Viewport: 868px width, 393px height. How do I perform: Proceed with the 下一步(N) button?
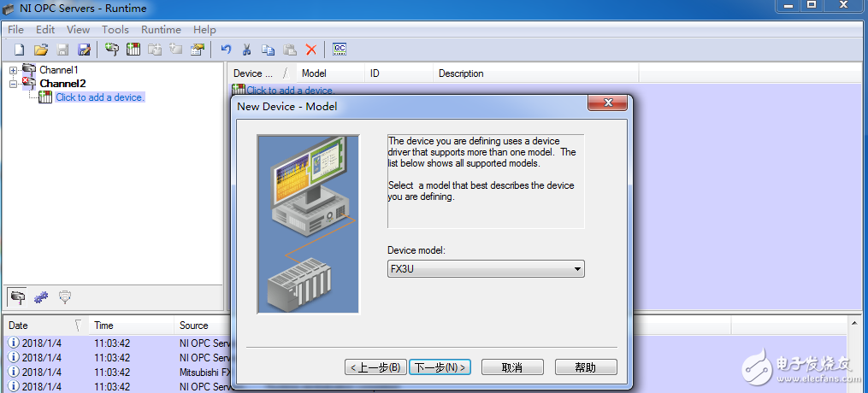(440, 367)
